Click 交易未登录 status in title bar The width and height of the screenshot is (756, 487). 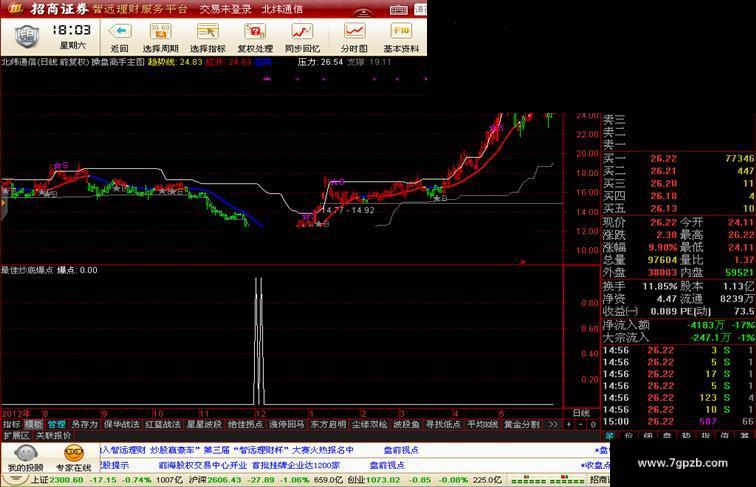click(225, 9)
